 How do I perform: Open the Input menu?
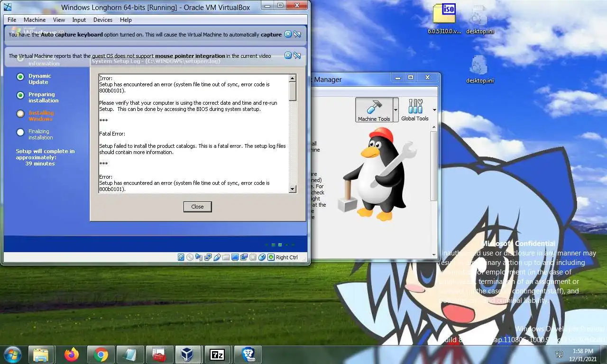[79, 20]
